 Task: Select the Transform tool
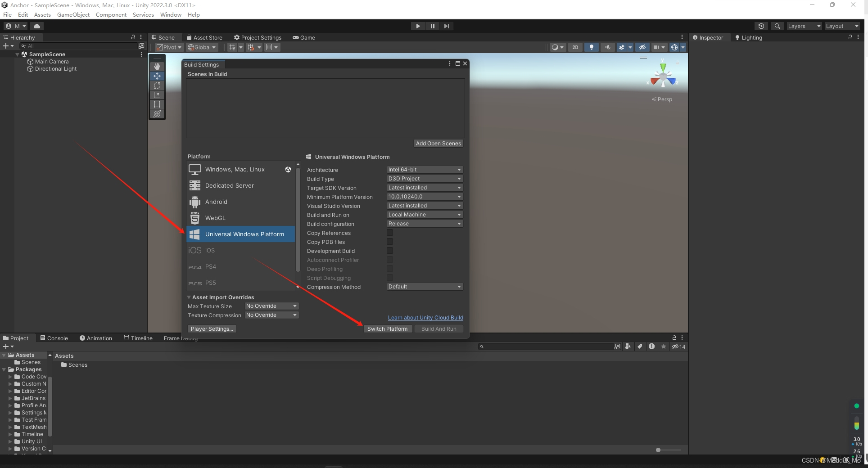point(157,113)
